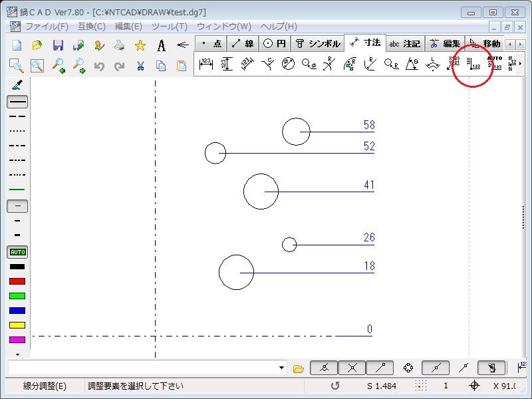This screenshot has width=532, height=399.
Task: Choose the magenta color swatch
Action: pos(17,340)
